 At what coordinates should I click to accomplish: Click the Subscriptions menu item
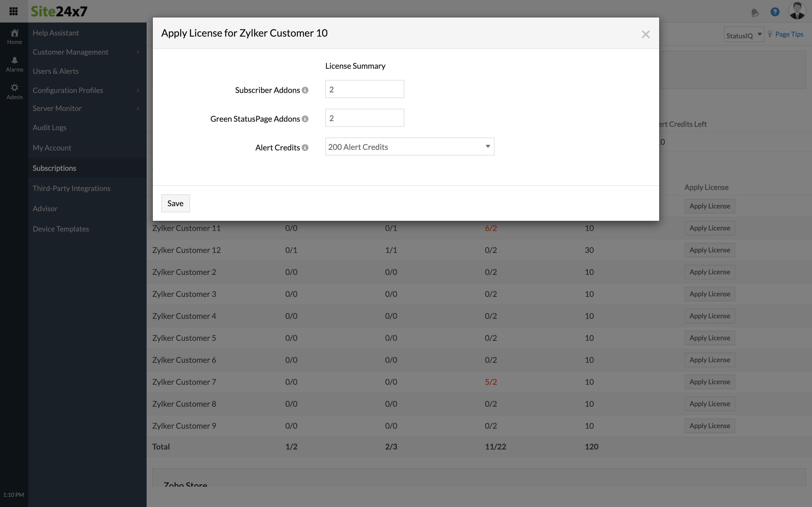[x=54, y=168]
